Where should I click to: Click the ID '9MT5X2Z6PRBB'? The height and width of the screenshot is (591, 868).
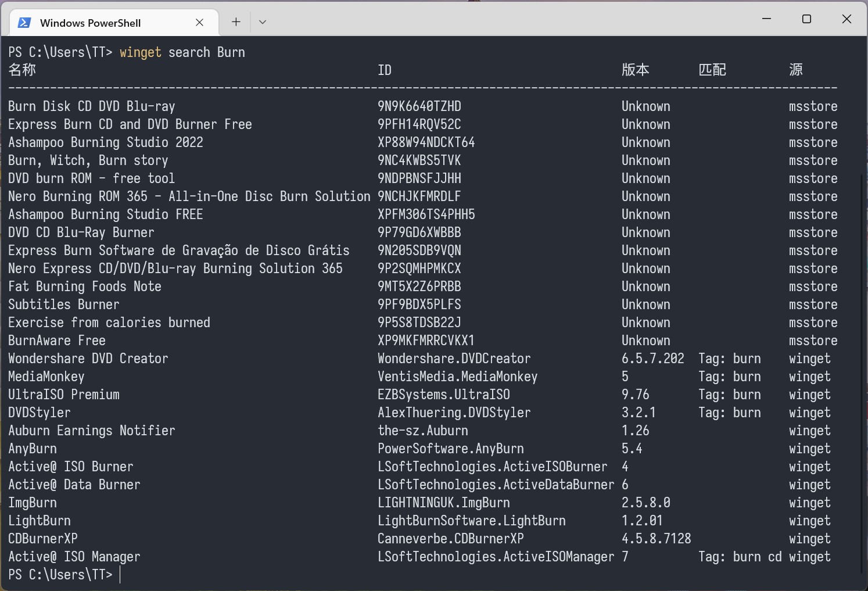419,286
